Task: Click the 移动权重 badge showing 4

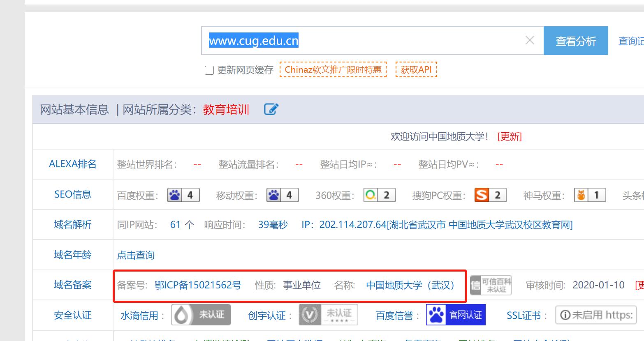Action: 283,195
